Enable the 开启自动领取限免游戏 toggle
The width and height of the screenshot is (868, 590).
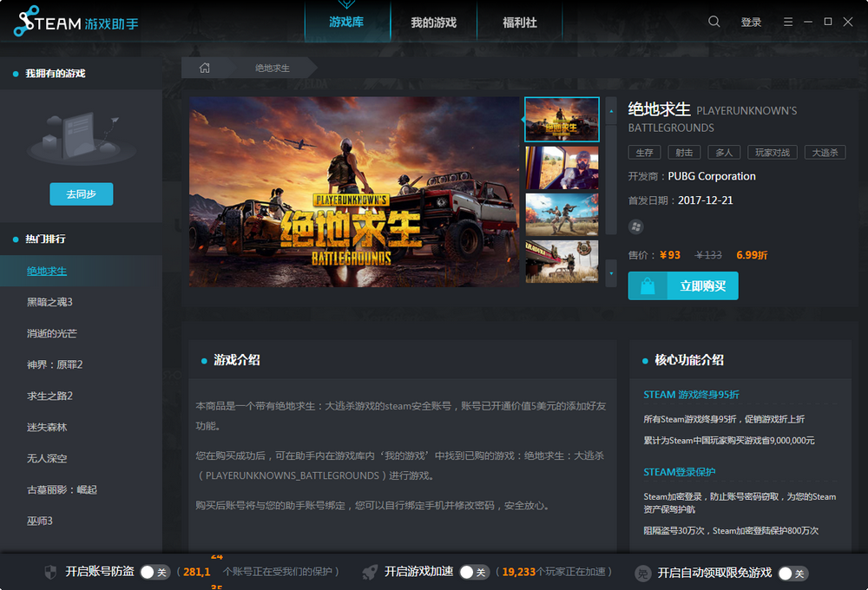click(x=793, y=573)
